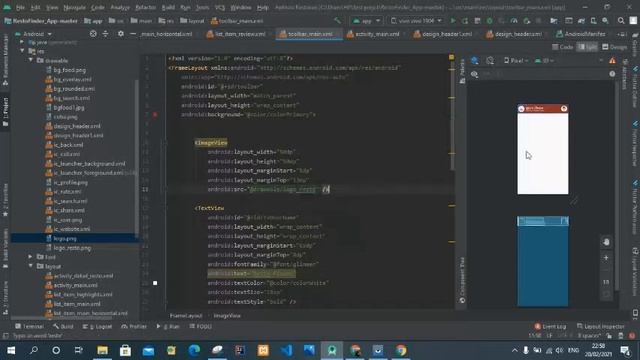Click zoom in plus in preview
Viewport: 640px width, 360px height.
(x=606, y=258)
